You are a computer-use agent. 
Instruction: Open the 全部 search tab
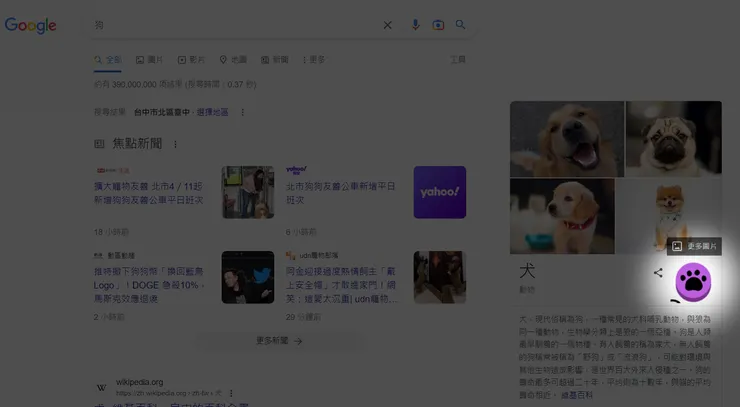(108, 60)
